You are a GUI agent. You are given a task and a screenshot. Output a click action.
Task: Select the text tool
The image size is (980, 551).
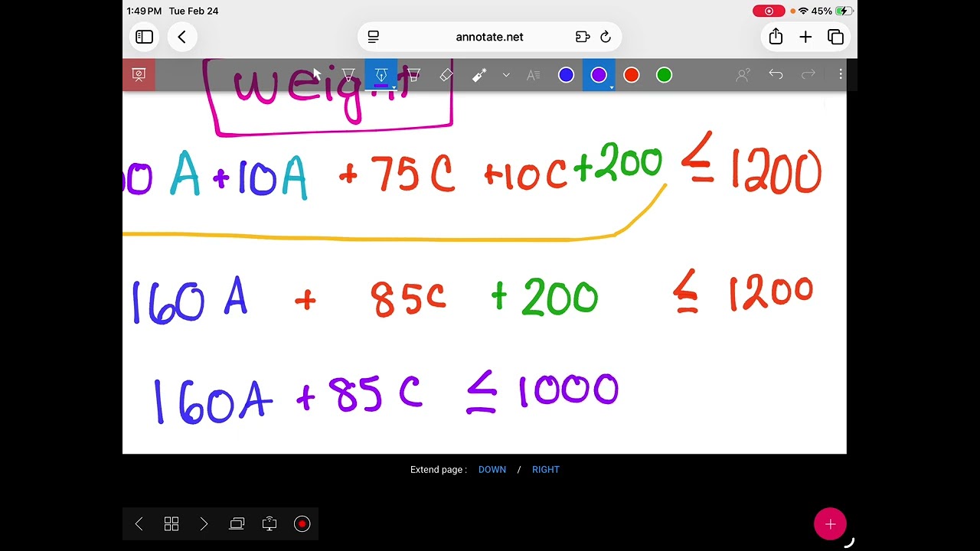(x=534, y=75)
